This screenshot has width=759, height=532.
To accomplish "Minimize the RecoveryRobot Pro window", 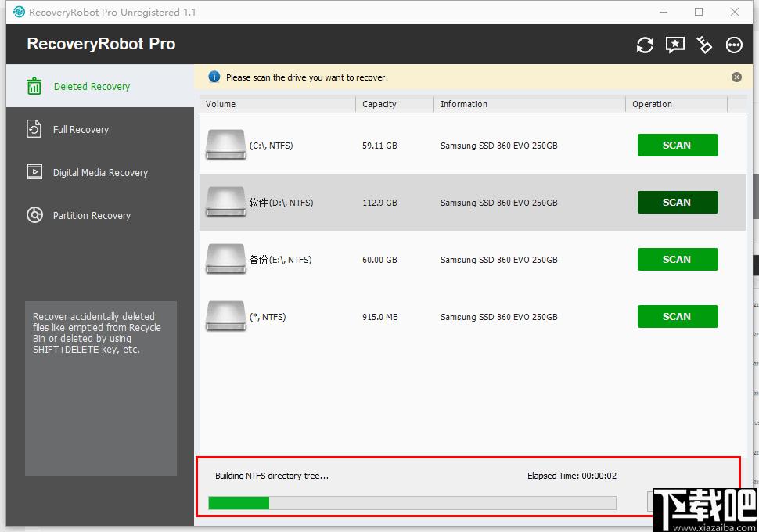I will point(664,12).
